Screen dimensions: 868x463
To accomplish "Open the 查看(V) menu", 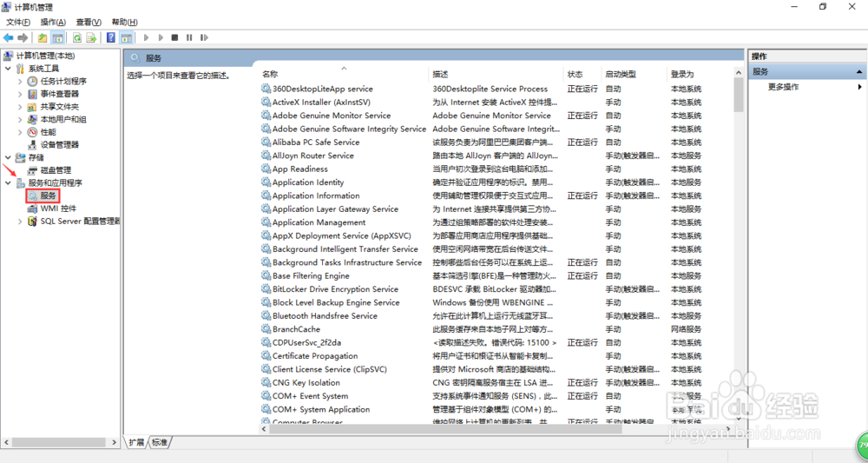I will click(x=89, y=23).
